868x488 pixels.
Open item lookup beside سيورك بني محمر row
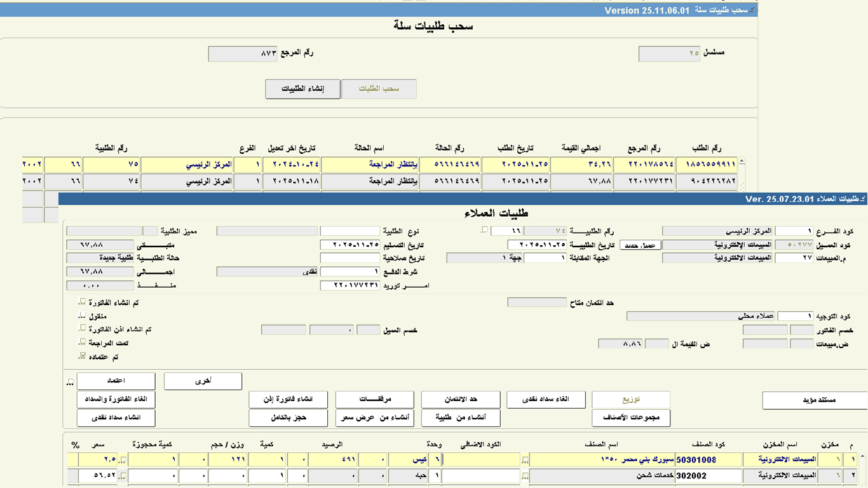pos(525,460)
